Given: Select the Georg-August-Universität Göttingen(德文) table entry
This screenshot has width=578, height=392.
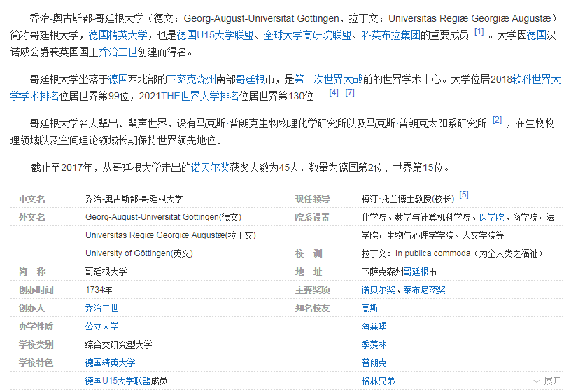Looking at the screenshot, I should pyautogui.click(x=163, y=217).
